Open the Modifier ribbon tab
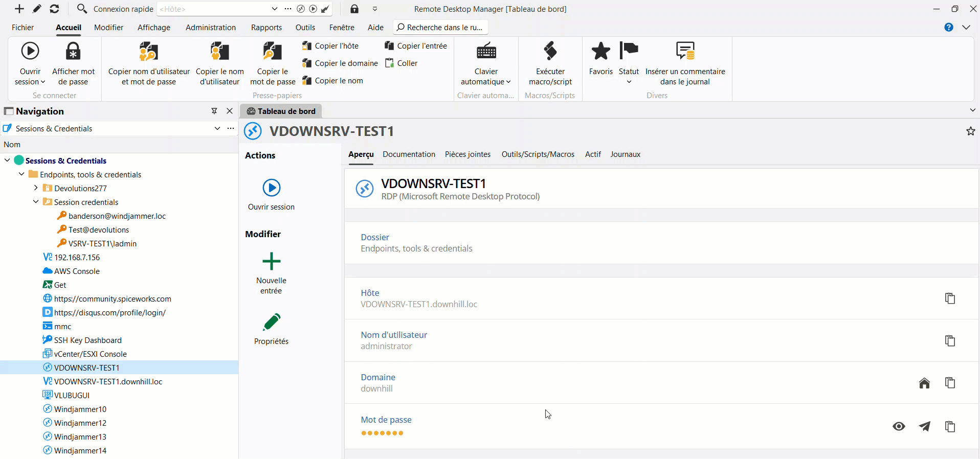Viewport: 980px width, 459px height. pyautogui.click(x=108, y=28)
